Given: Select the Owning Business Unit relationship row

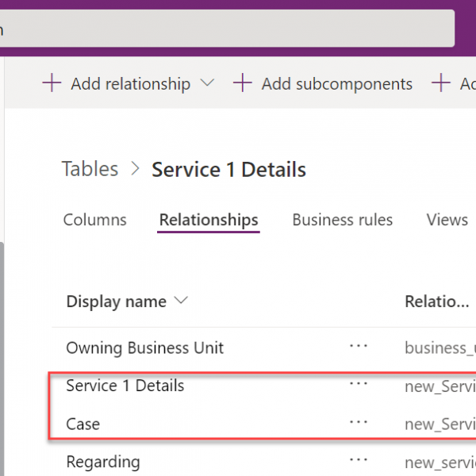Looking at the screenshot, I should point(144,347).
